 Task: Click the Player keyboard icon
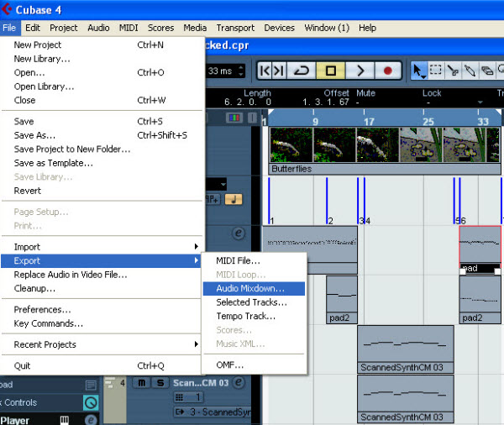65,420
